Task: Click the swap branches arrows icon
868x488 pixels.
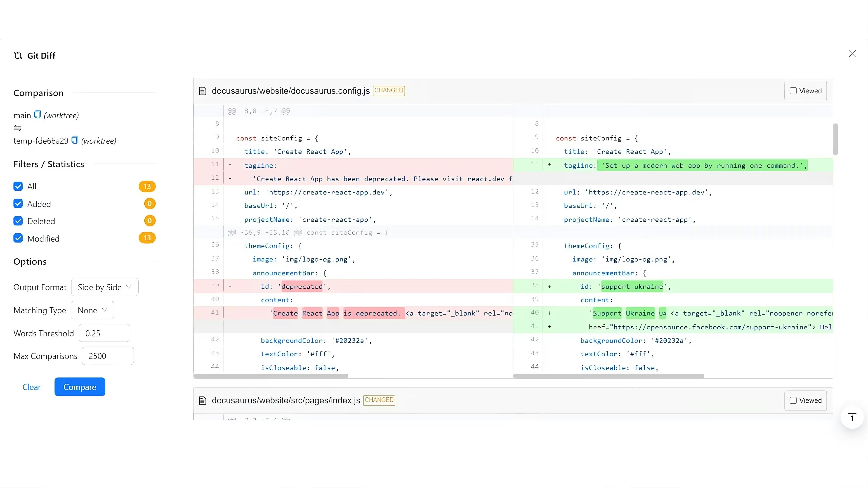Action: [18, 128]
